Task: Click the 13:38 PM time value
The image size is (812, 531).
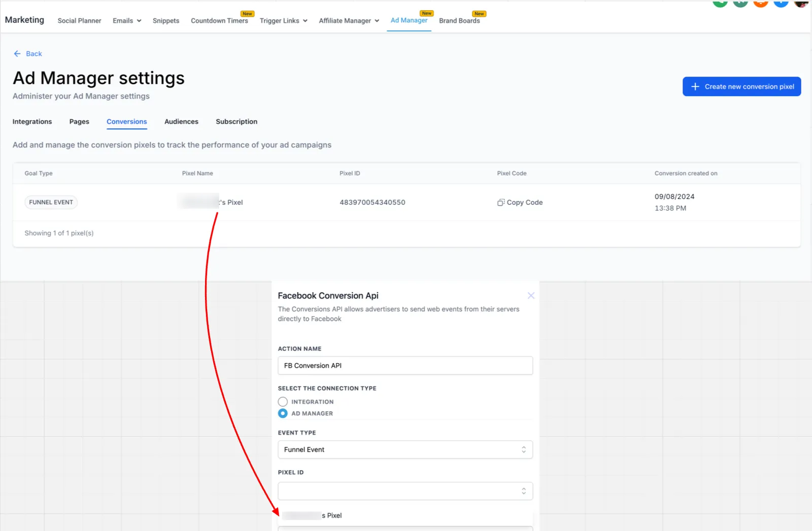Action: [670, 208]
